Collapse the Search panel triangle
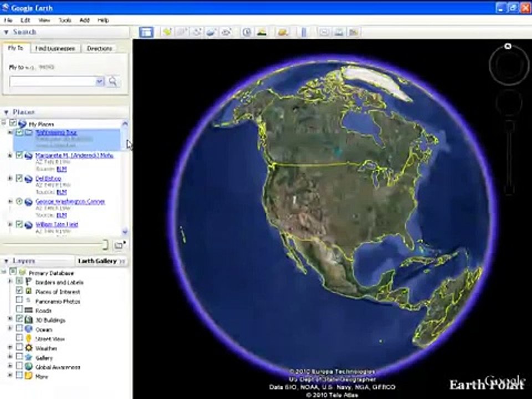This screenshot has width=532, height=399. (x=6, y=32)
